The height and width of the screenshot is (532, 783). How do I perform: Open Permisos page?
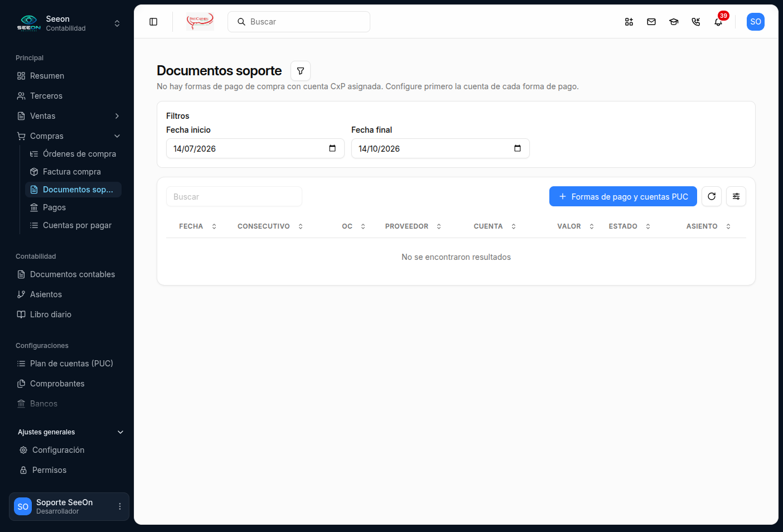70,470
